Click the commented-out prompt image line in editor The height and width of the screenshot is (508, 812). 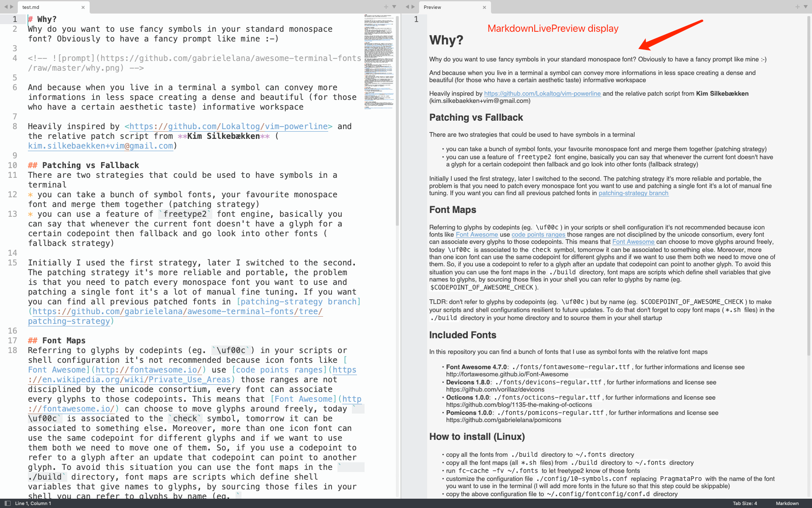195,63
